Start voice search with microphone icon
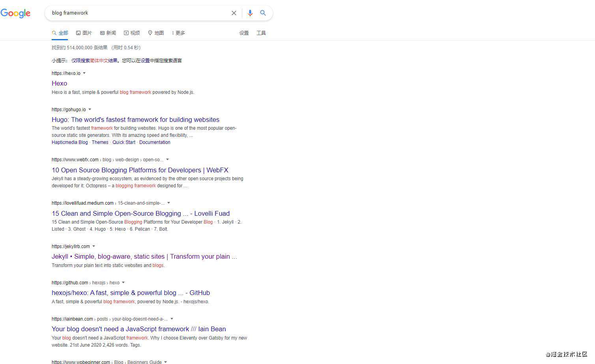The height and width of the screenshot is (364, 595). click(250, 13)
